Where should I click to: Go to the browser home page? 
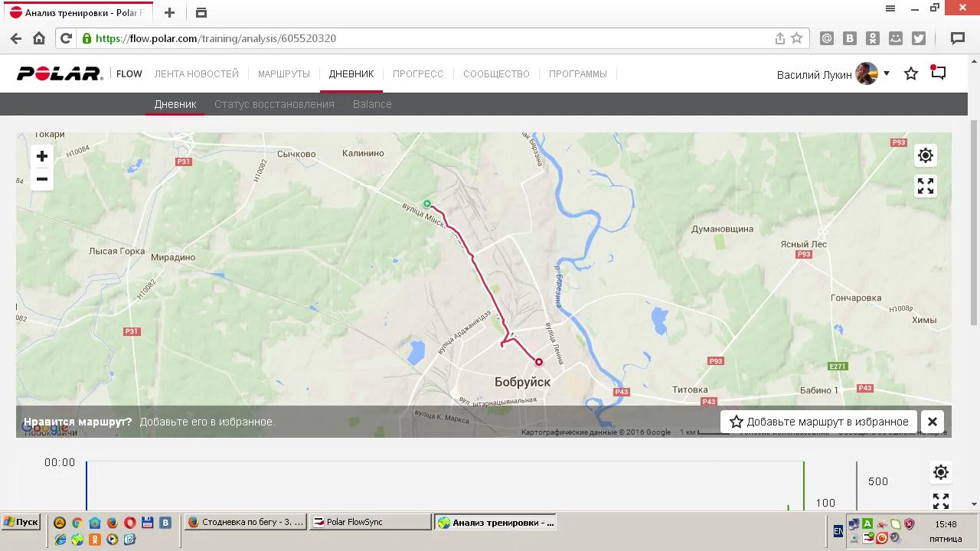coord(39,38)
